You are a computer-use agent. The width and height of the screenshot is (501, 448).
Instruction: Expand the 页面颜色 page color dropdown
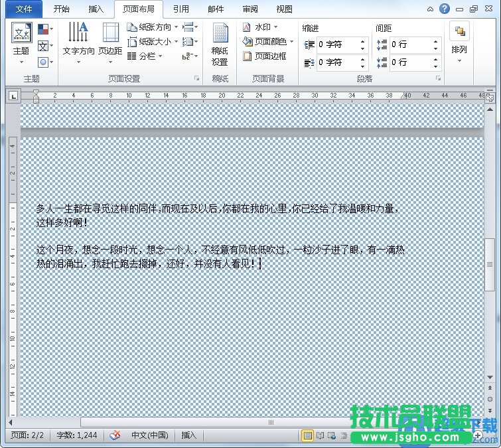(x=291, y=42)
